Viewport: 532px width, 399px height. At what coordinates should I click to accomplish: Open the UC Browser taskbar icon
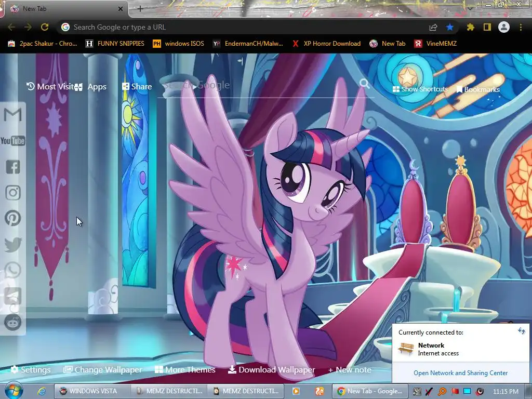point(320,391)
